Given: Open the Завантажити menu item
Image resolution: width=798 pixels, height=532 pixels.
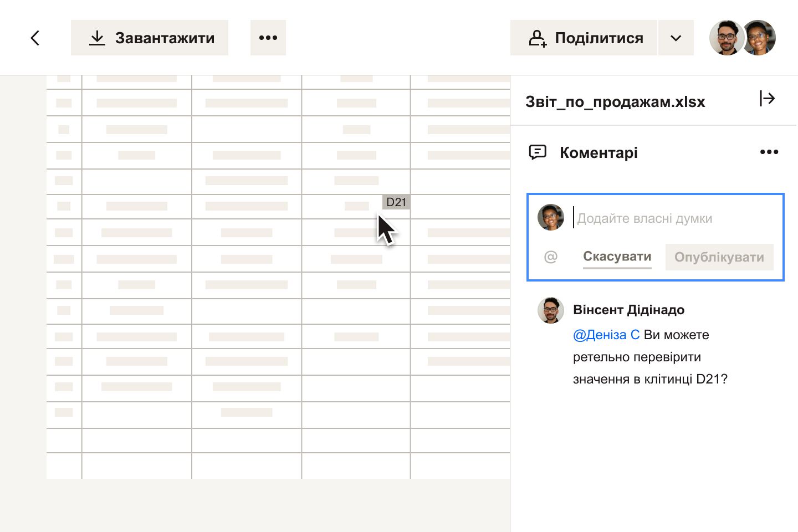Looking at the screenshot, I should click(x=150, y=38).
